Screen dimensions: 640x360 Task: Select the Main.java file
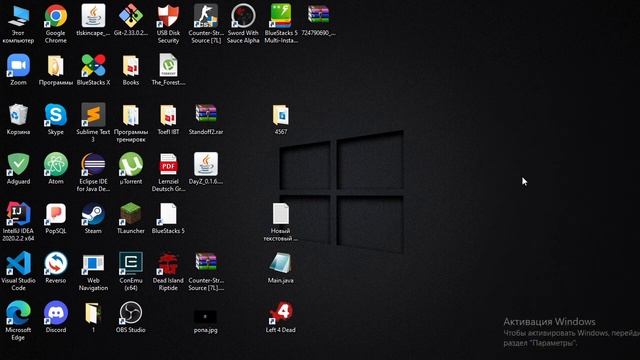[x=281, y=263]
